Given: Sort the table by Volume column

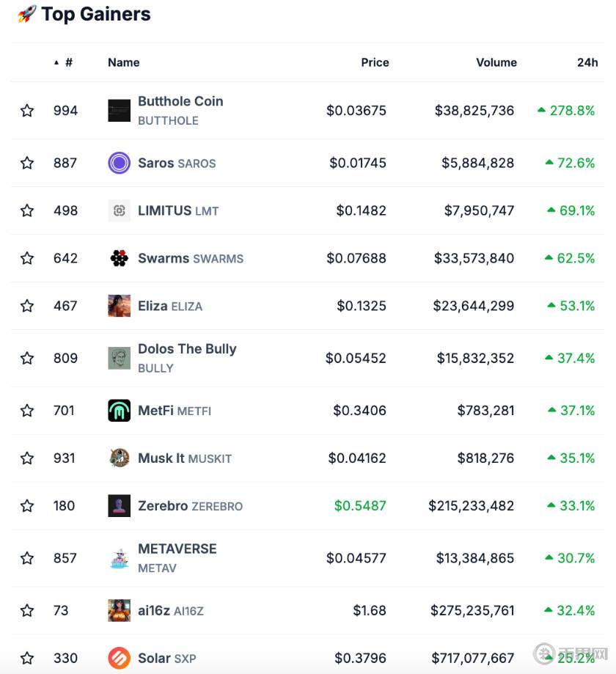Looking at the screenshot, I should 496,62.
